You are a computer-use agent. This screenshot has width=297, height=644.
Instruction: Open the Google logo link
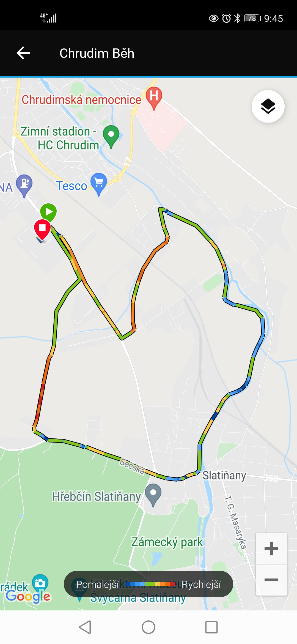[28, 597]
